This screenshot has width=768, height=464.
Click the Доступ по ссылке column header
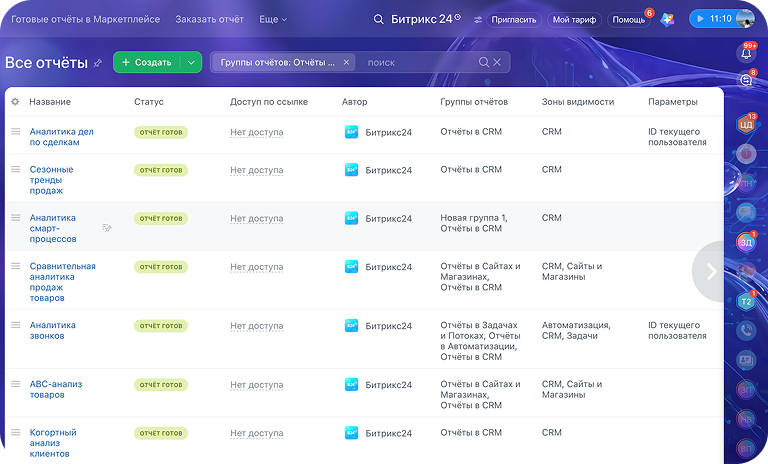(x=269, y=101)
